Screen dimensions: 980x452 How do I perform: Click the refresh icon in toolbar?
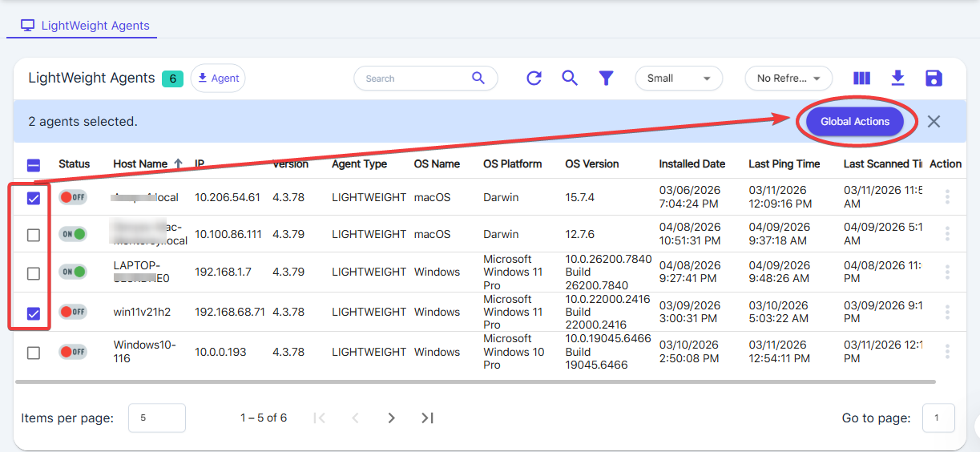(534, 78)
